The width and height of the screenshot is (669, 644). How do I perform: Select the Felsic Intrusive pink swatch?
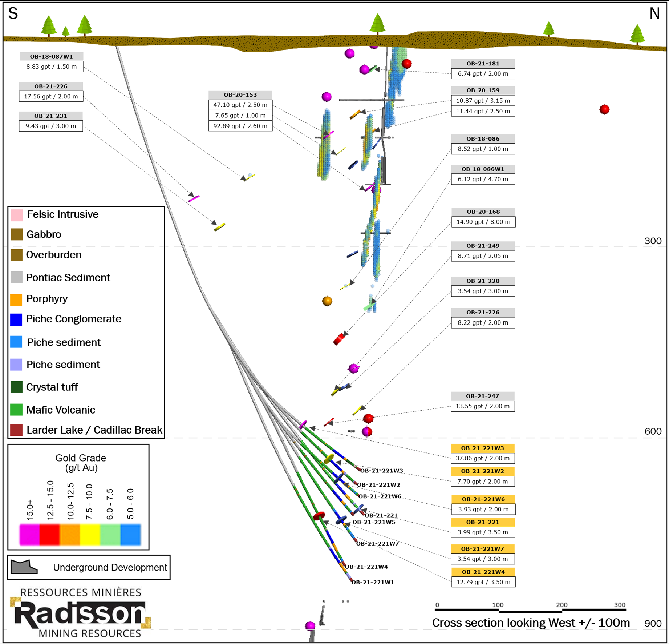tap(17, 215)
